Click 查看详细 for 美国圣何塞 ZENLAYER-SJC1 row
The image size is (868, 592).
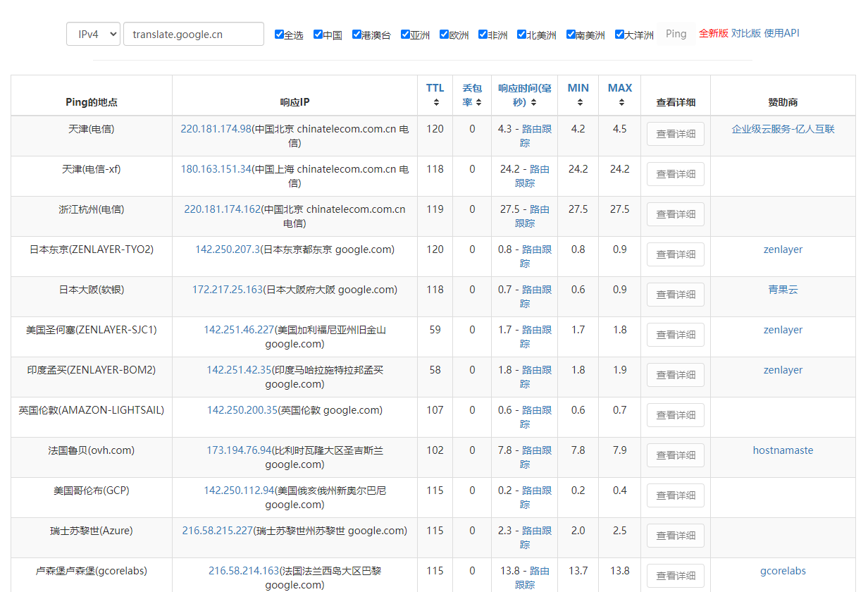(x=676, y=335)
